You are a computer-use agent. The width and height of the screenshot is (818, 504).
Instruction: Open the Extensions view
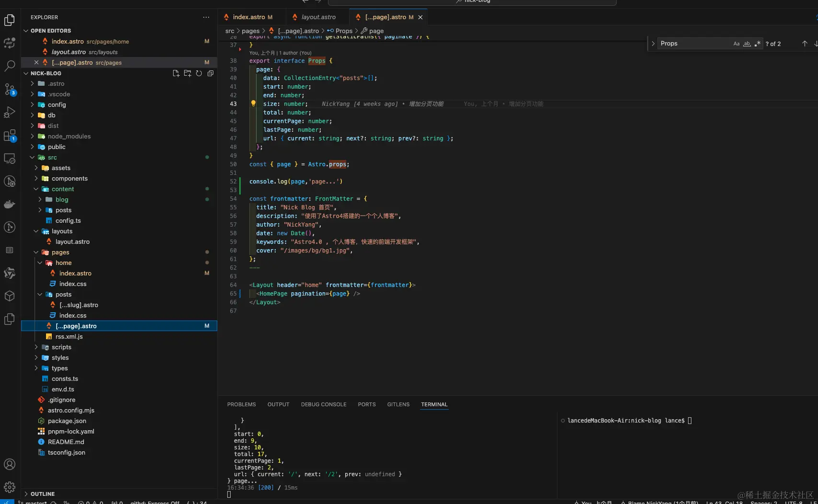point(10,136)
